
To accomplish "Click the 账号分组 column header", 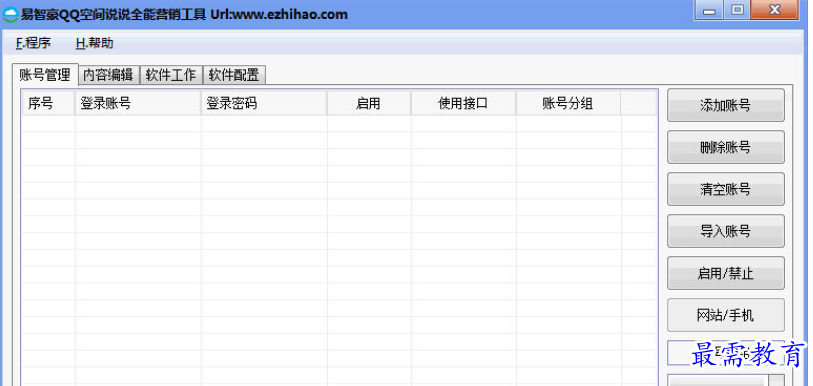I will point(568,104).
